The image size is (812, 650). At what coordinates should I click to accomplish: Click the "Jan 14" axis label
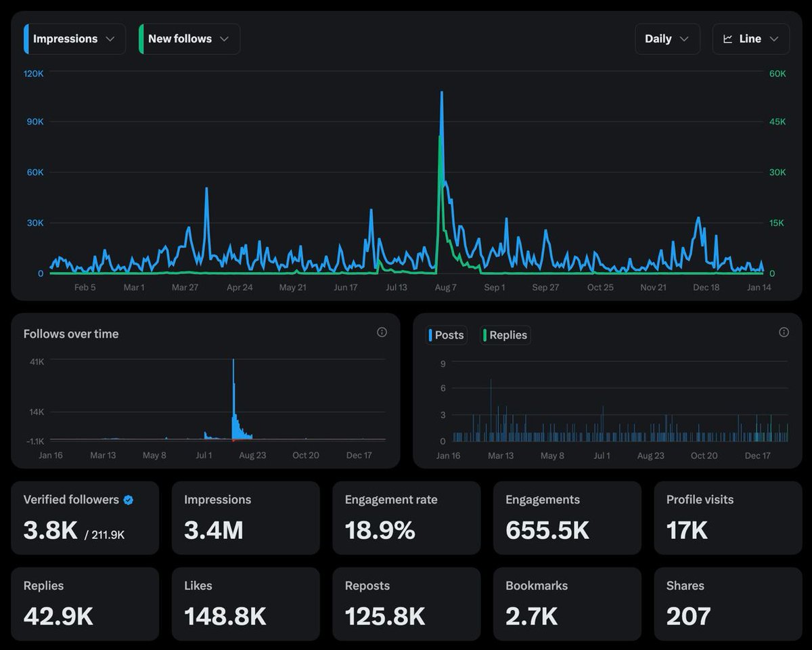(x=758, y=287)
